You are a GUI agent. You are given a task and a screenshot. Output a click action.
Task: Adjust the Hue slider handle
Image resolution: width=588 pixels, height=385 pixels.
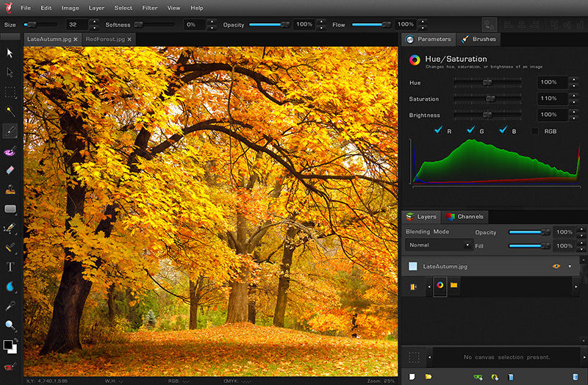pos(487,82)
